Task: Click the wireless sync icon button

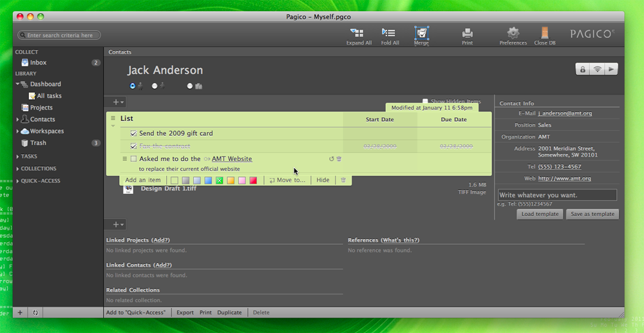Action: click(x=597, y=69)
